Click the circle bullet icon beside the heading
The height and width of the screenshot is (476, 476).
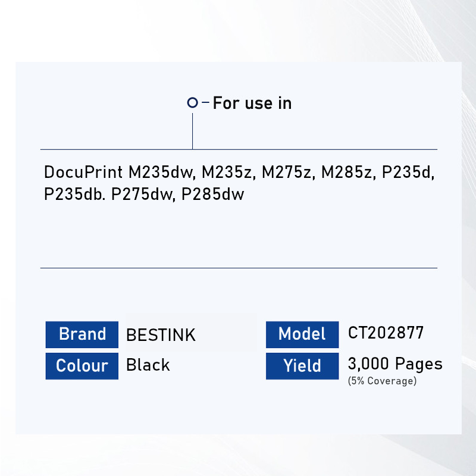(192, 103)
